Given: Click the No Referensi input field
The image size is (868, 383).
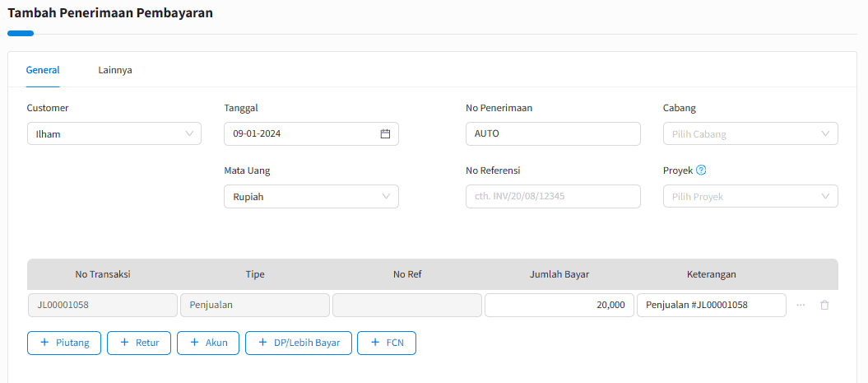Looking at the screenshot, I should coord(553,197).
